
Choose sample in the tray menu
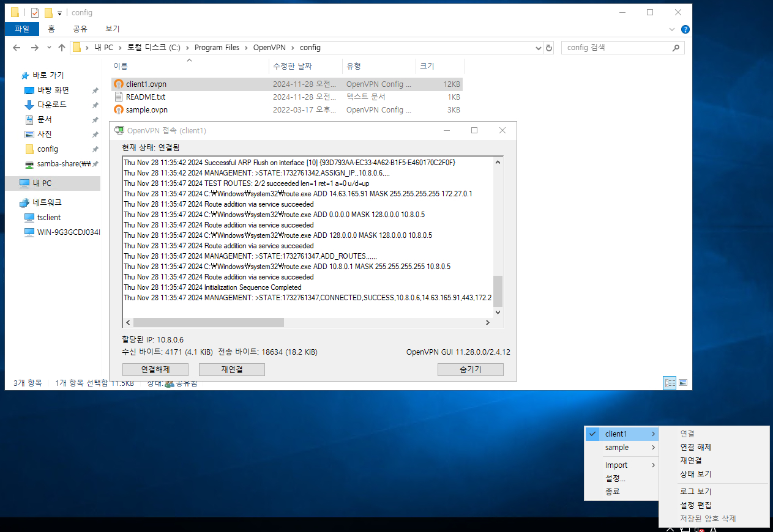622,448
